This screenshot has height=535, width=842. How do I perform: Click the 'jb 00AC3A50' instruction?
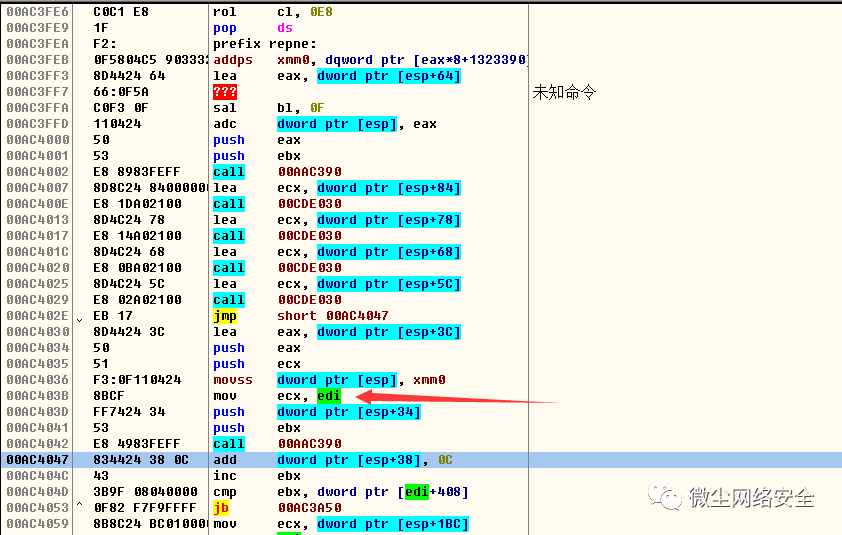pos(277,508)
